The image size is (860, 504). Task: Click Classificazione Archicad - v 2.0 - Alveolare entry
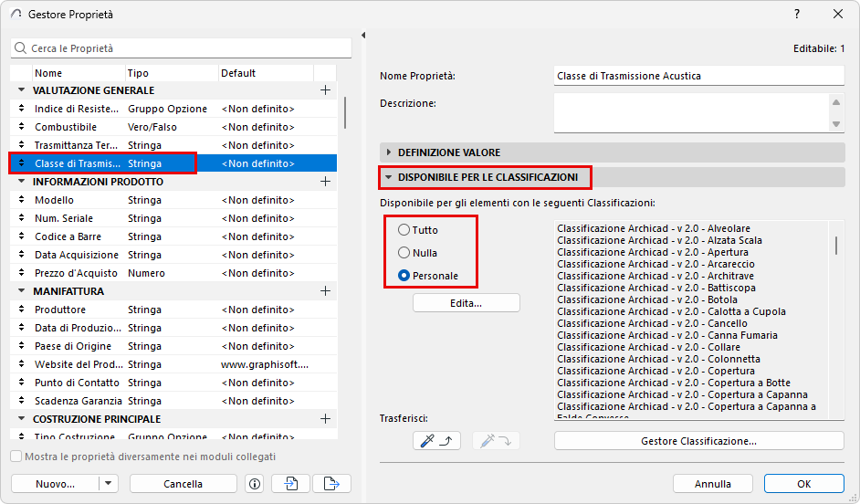click(654, 228)
